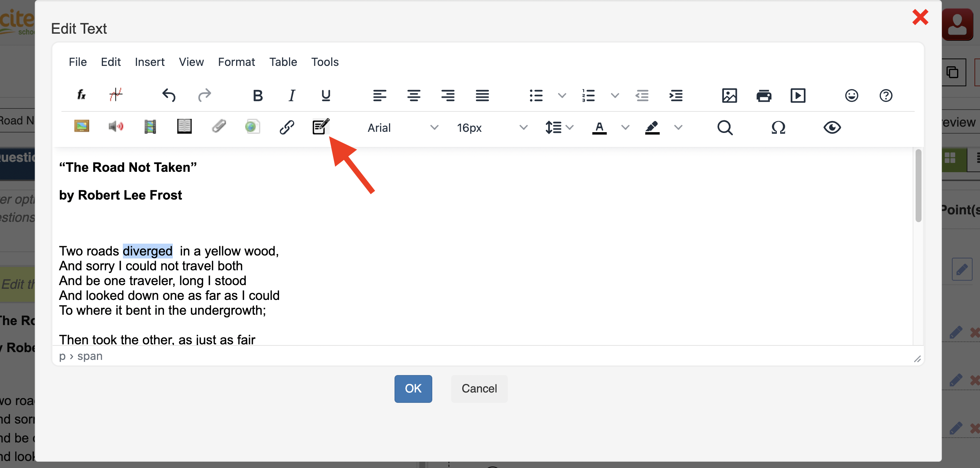Open the Format menu
The width and height of the screenshot is (980, 468).
[236, 62]
